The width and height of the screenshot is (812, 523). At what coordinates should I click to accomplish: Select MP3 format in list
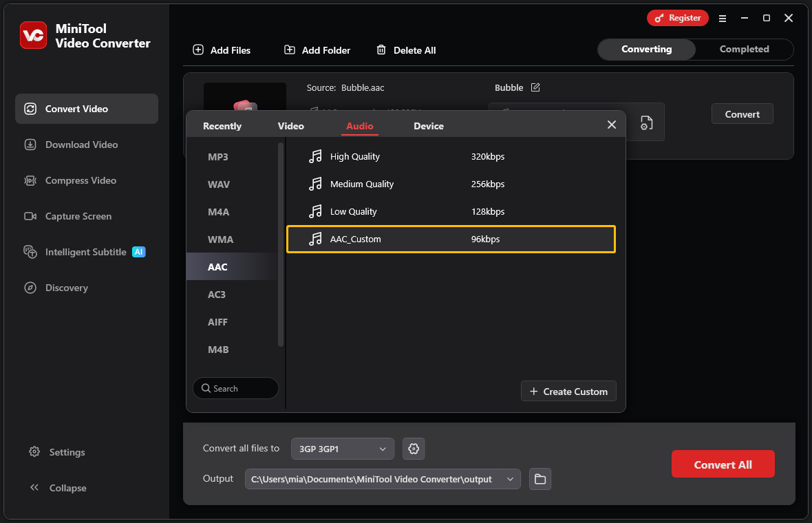pos(232,156)
